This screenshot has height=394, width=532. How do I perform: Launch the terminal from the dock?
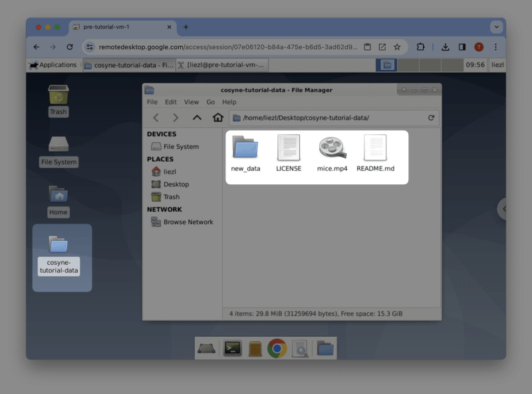pos(232,348)
